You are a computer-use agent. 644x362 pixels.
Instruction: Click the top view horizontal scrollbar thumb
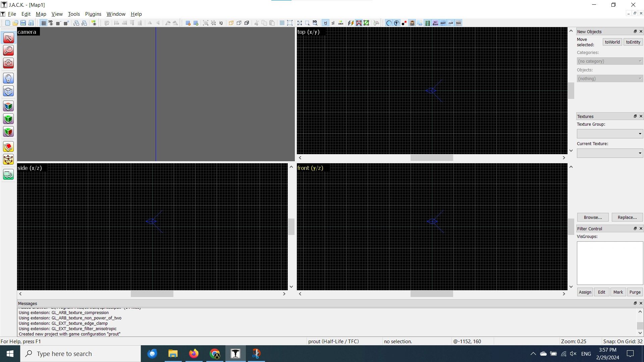[x=432, y=158]
